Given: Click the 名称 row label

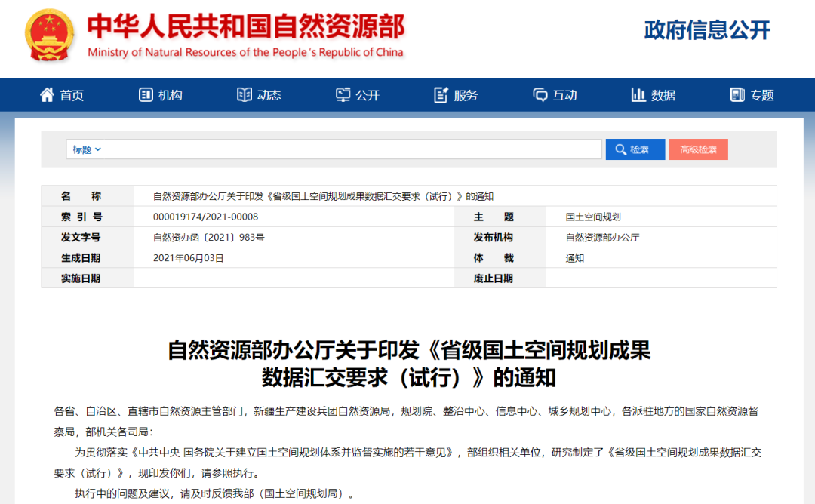Looking at the screenshot, I should coord(81,196).
